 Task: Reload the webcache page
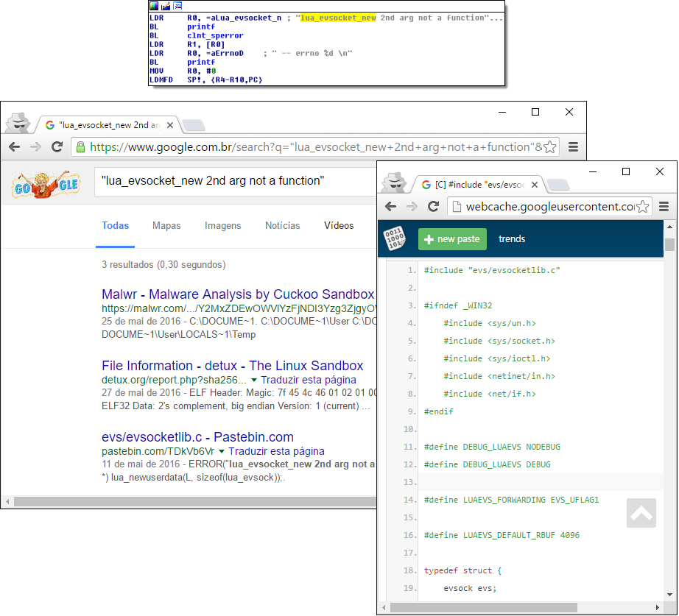433,207
